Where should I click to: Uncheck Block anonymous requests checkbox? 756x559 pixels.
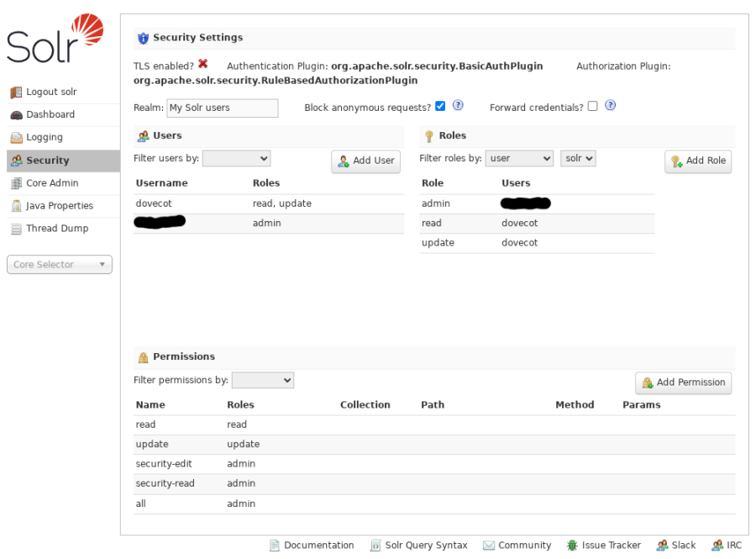click(x=440, y=106)
